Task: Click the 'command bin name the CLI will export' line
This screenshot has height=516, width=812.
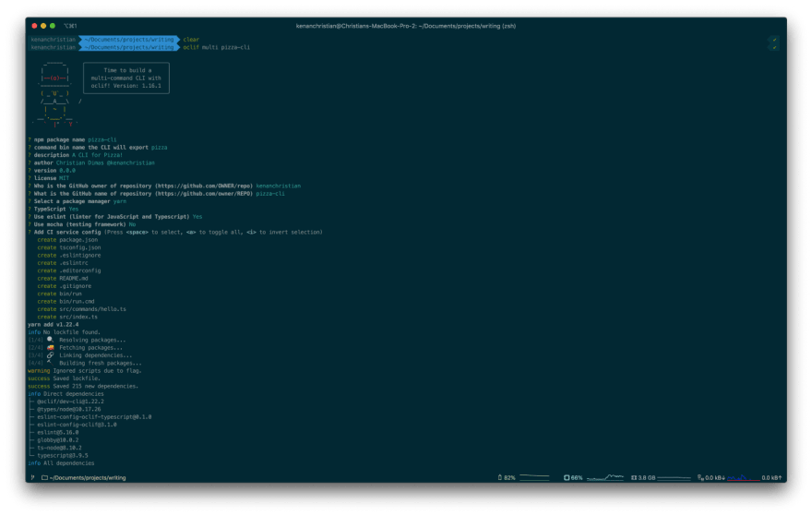Action: click(x=98, y=148)
